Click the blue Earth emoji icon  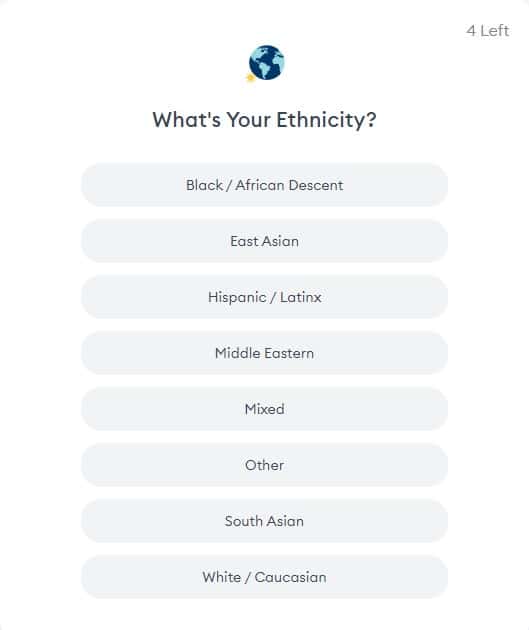[x=266, y=63]
